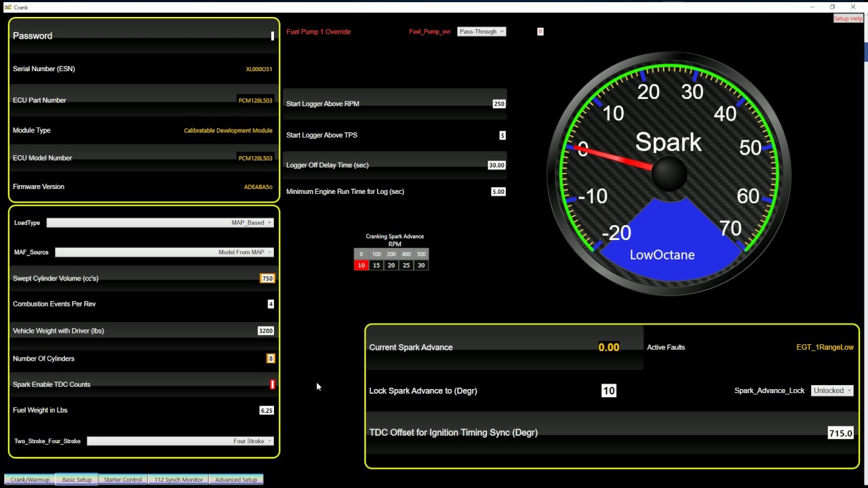Click the Fuel Pump 1 Override label
Screen dimensions: 868x488
(319, 32)
